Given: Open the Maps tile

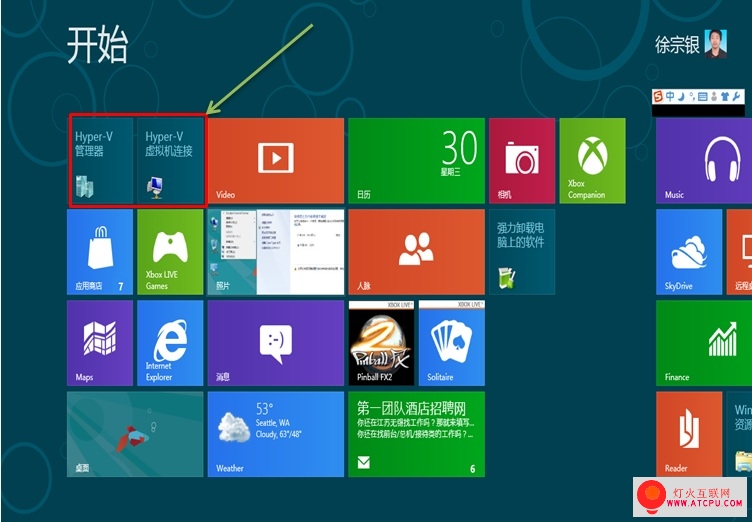Looking at the screenshot, I should 100,343.
